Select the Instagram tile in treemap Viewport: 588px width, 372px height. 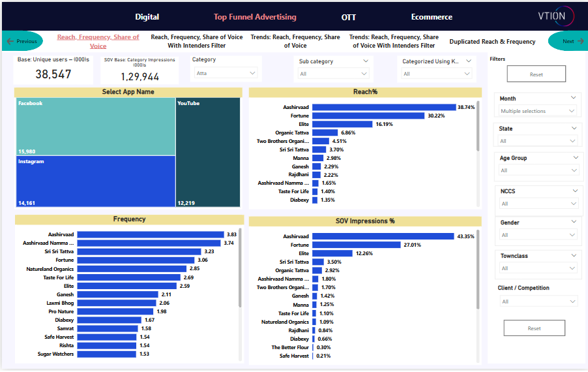pyautogui.click(x=95, y=181)
